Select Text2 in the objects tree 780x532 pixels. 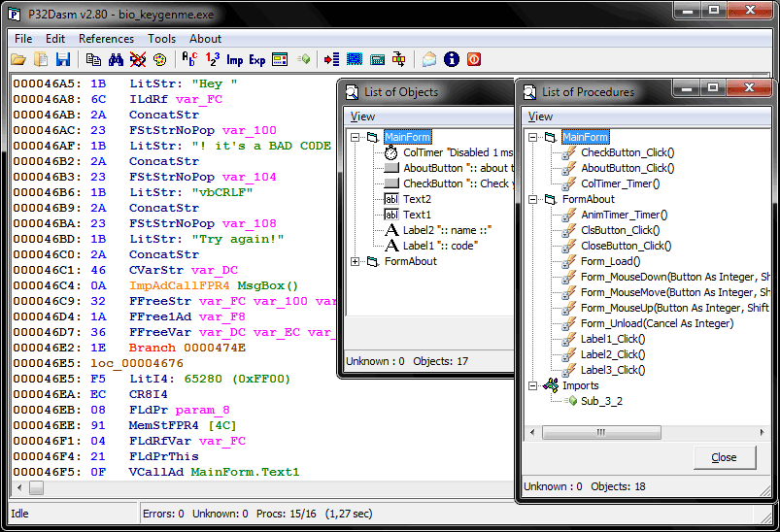tap(418, 199)
